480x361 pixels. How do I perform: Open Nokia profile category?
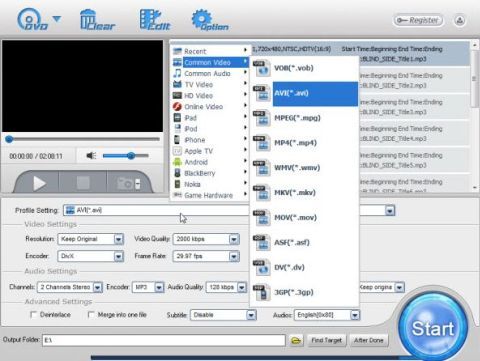click(210, 184)
